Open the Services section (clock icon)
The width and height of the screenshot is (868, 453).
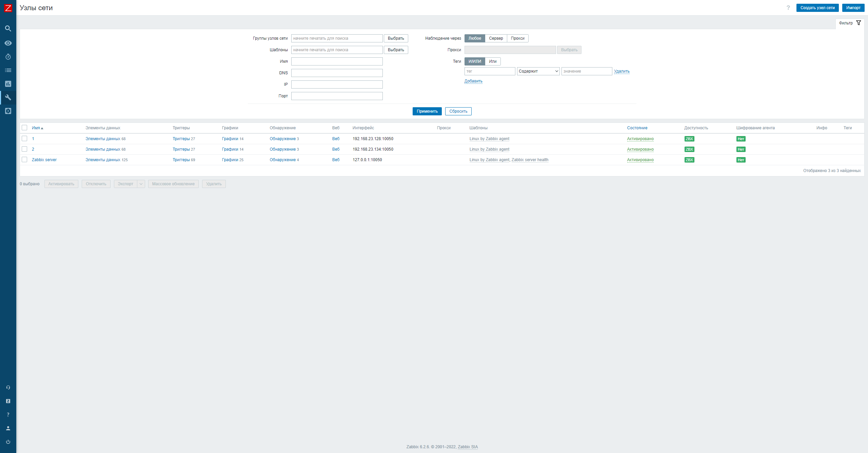tap(8, 57)
